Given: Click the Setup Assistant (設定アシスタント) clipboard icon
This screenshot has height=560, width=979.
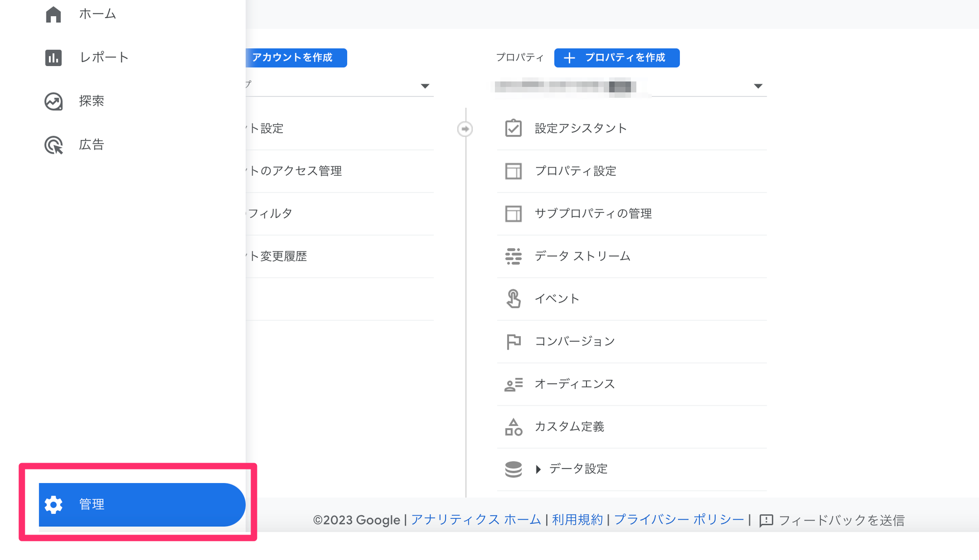Looking at the screenshot, I should coord(513,128).
